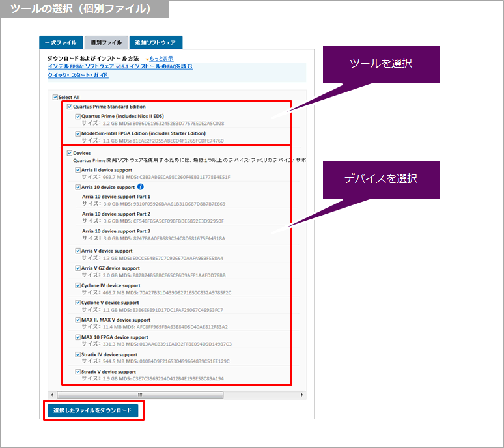This screenshot has height=448, width=504.
Task: Click info icon beside Arria 10 device support
Action: click(x=141, y=187)
